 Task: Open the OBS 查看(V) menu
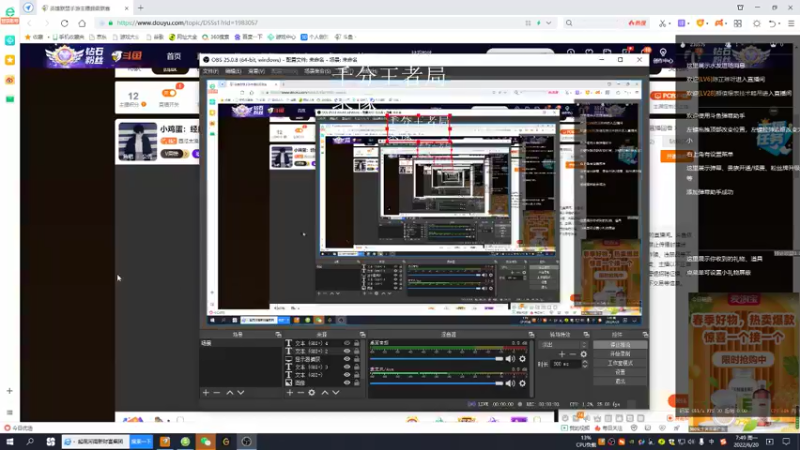(256, 71)
